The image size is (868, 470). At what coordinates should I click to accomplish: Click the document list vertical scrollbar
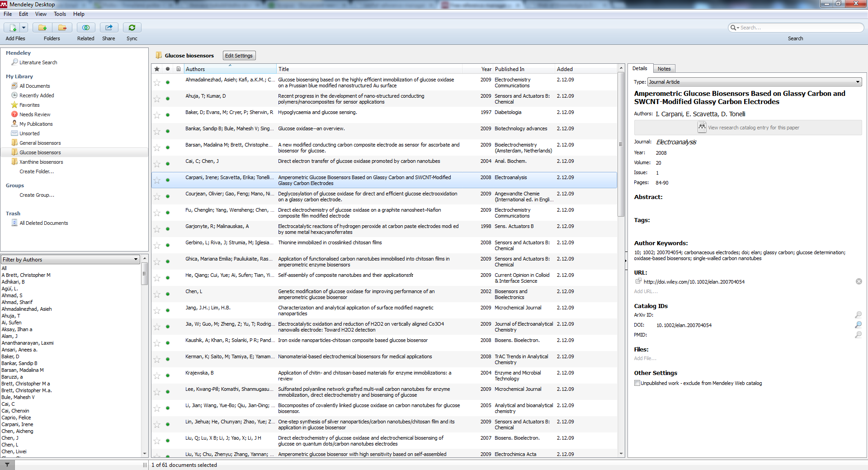pos(621,145)
